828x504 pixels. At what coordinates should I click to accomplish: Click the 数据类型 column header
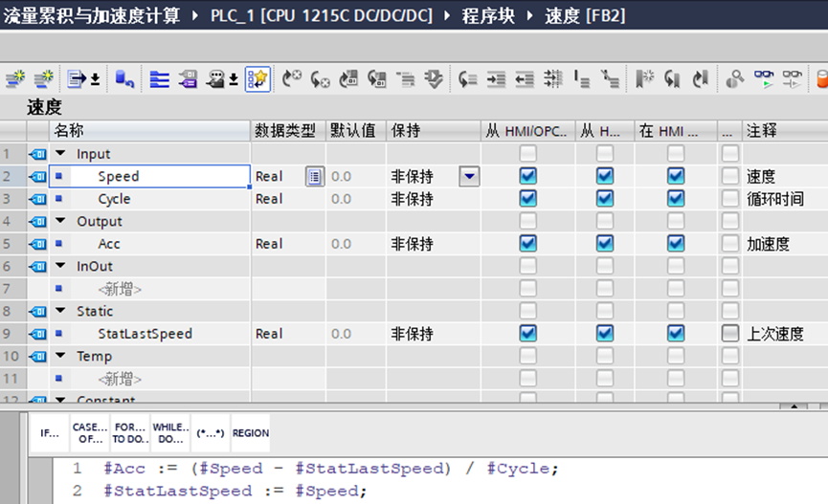coord(288,130)
